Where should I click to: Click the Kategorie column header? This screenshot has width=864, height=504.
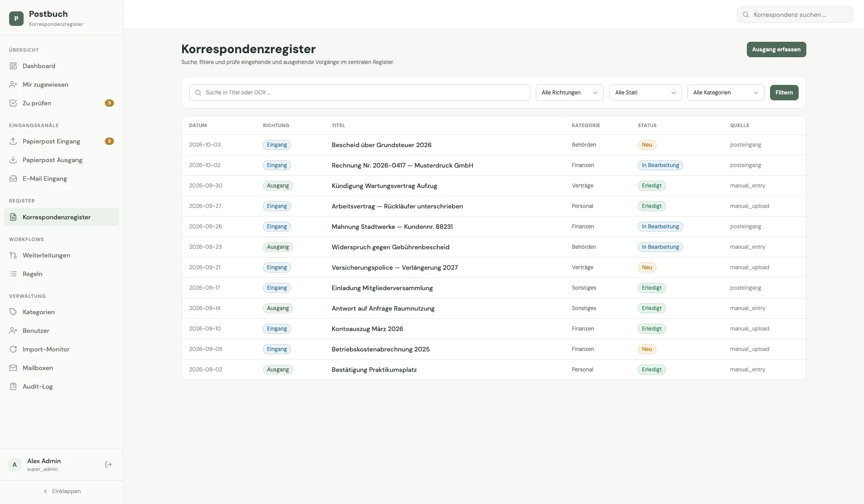[586, 125]
